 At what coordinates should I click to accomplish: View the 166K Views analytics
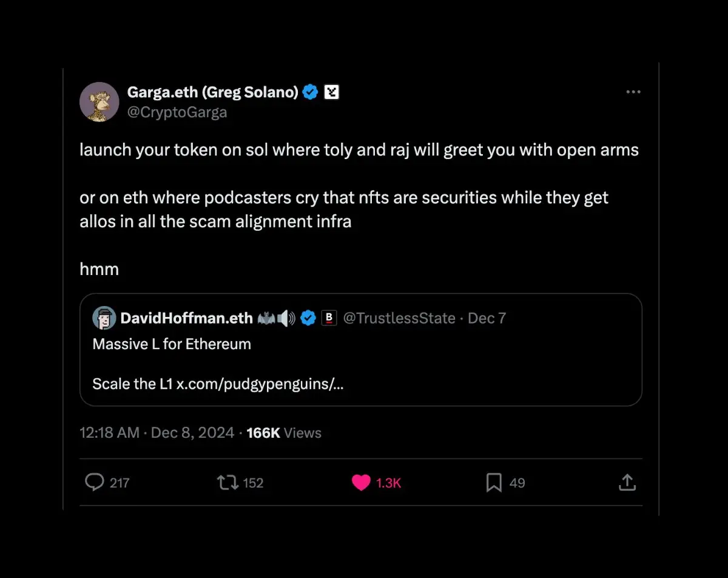point(284,433)
